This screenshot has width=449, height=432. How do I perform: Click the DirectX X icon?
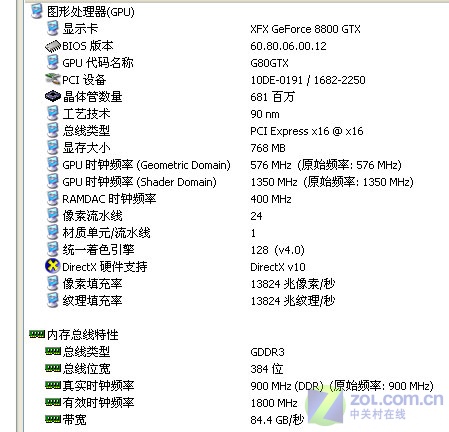click(x=53, y=266)
